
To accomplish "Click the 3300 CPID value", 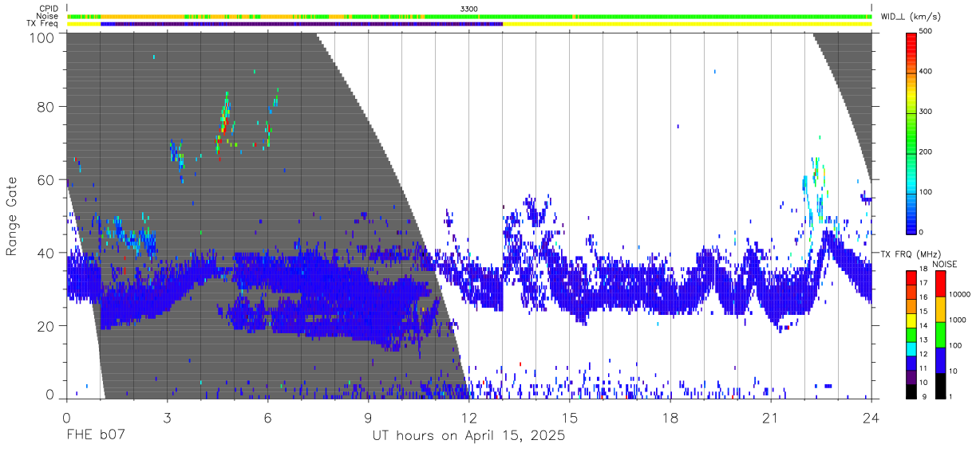I will point(469,9).
